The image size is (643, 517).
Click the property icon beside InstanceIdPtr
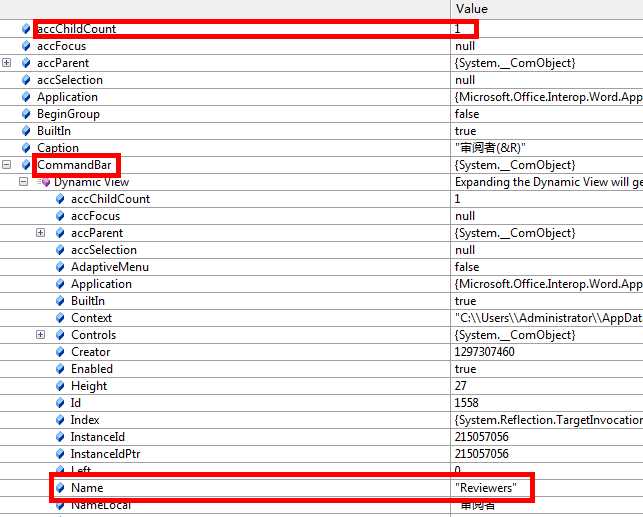[60, 454]
